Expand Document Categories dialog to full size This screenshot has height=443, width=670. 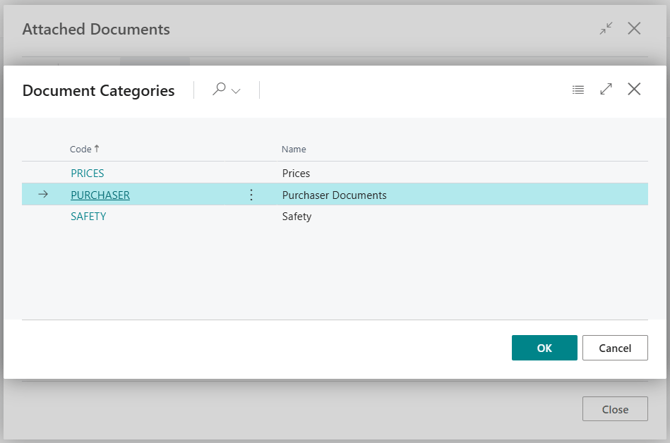click(606, 89)
